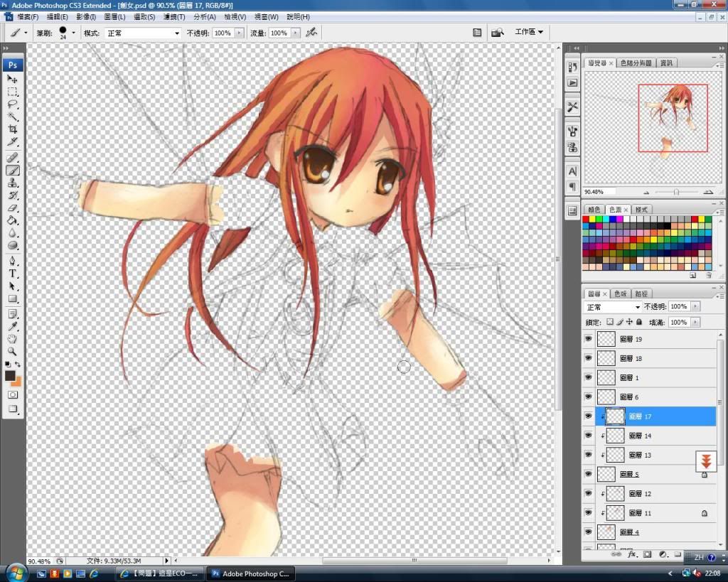
Task: Select the Brush tool in toolbox
Action: click(x=13, y=171)
